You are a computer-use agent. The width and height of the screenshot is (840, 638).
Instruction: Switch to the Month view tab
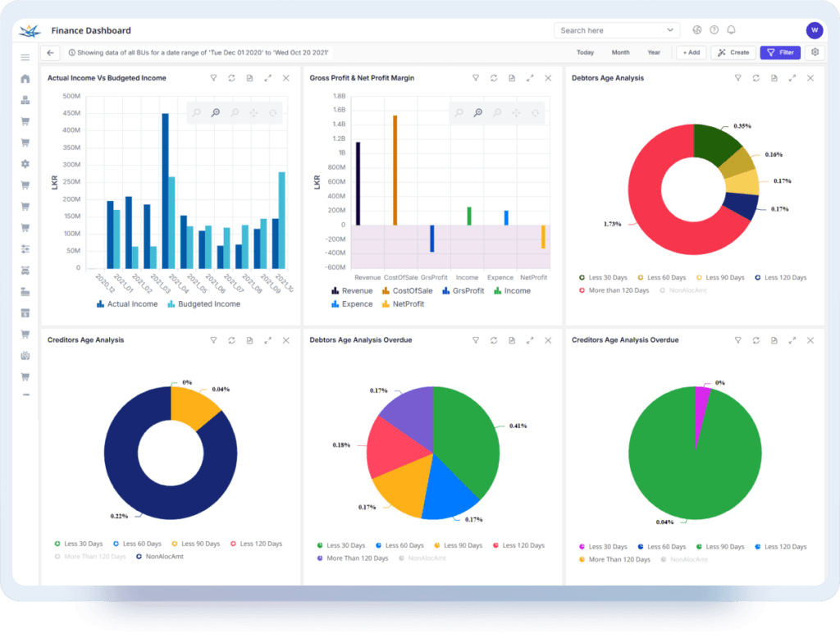[x=621, y=51]
